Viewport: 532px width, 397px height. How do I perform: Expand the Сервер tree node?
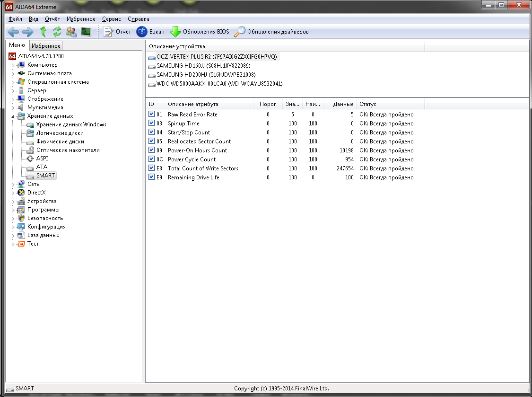point(13,91)
